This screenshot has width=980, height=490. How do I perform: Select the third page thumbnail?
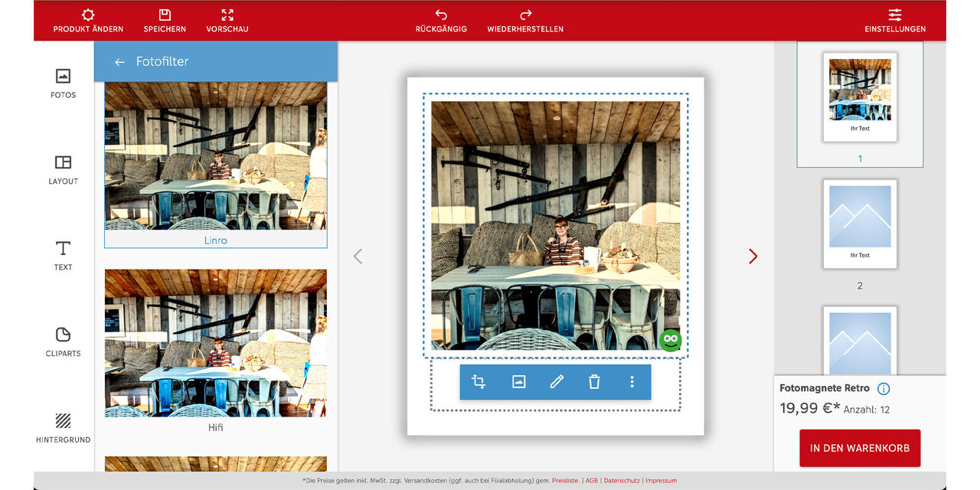pos(860,341)
